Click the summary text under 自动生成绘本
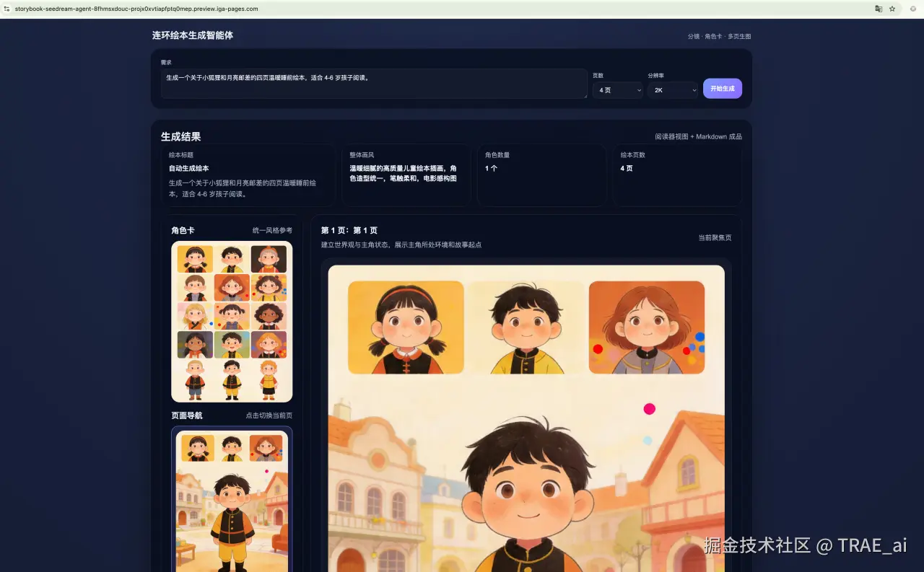Screen dimensions: 924x572 (243, 188)
